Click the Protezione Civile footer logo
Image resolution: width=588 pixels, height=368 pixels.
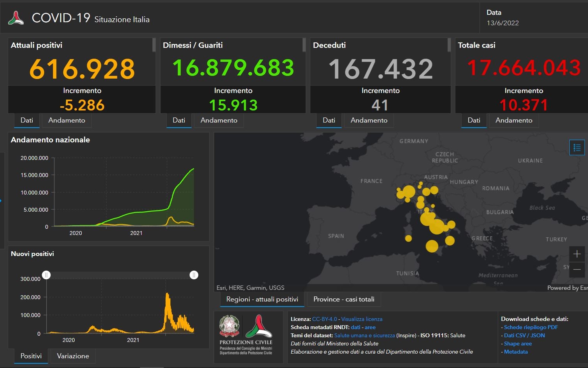point(259,326)
